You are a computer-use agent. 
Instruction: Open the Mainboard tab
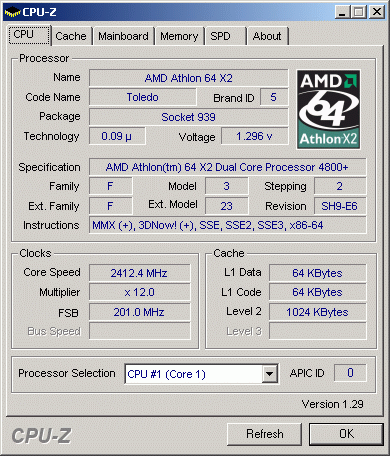click(x=123, y=36)
